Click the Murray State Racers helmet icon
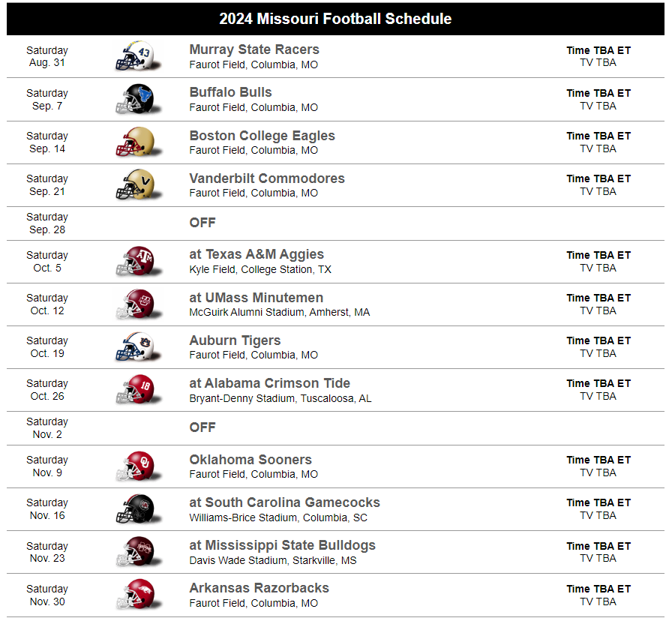This screenshot has width=672, height=627. 135,56
